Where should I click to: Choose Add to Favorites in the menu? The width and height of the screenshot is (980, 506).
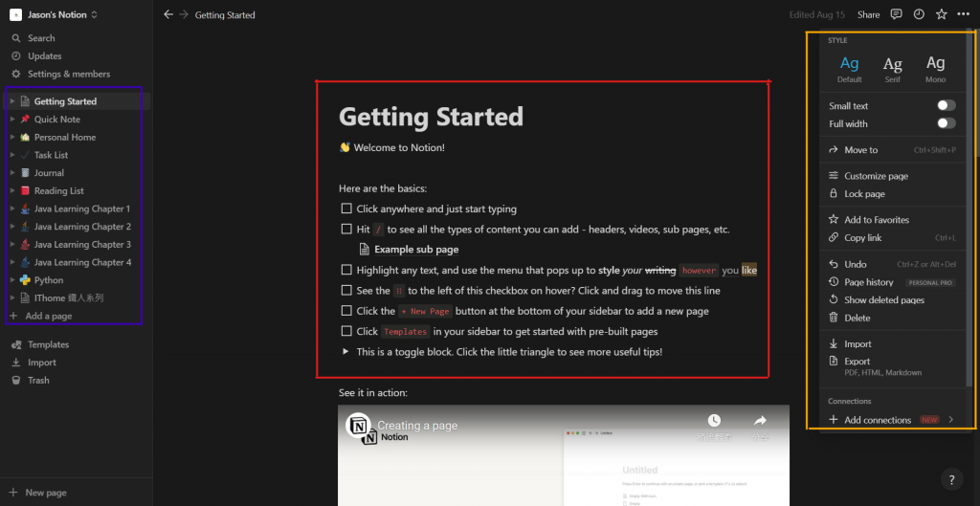(x=892, y=220)
